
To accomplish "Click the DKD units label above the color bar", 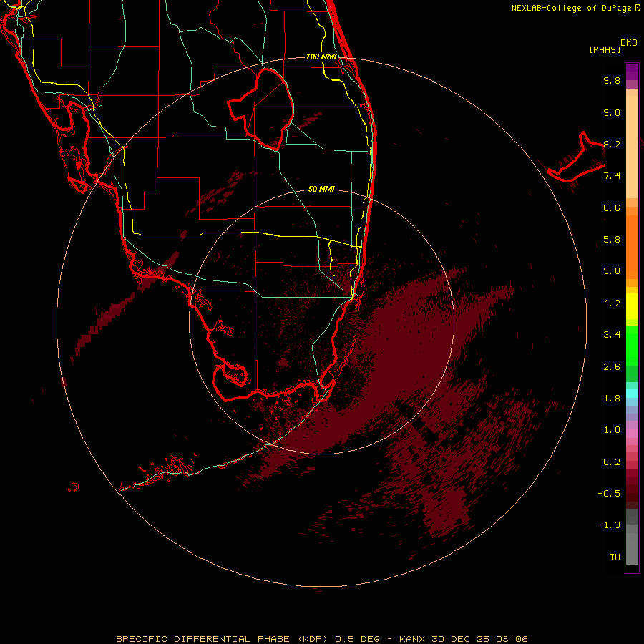I will pyautogui.click(x=629, y=42).
